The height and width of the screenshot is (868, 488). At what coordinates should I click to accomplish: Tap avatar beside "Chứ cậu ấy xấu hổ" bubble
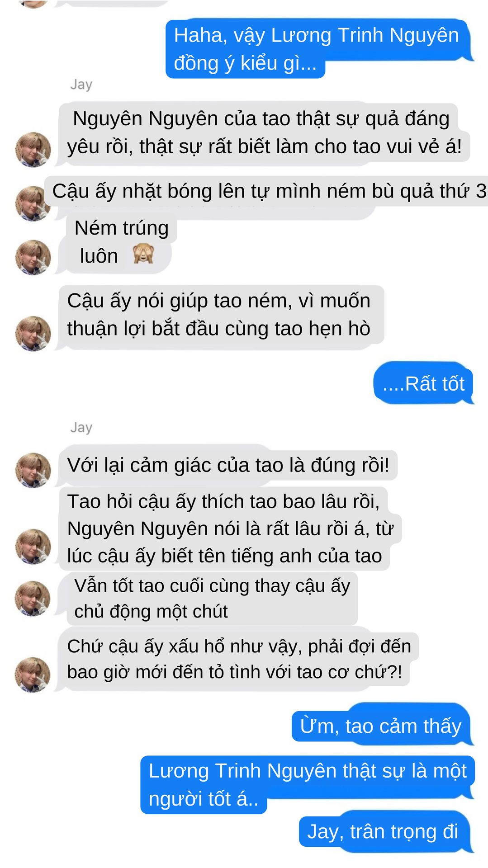[x=33, y=675]
